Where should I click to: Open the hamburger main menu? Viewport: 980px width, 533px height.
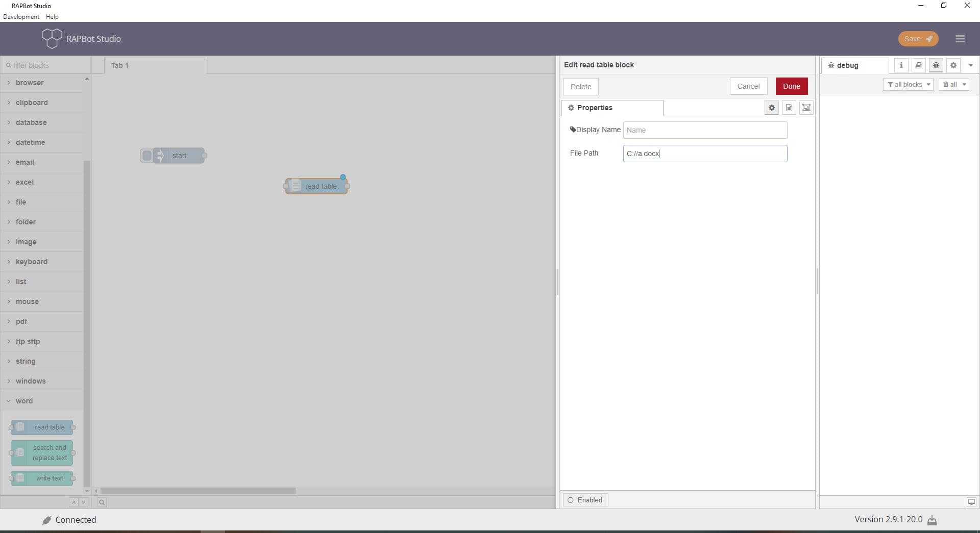tap(960, 39)
